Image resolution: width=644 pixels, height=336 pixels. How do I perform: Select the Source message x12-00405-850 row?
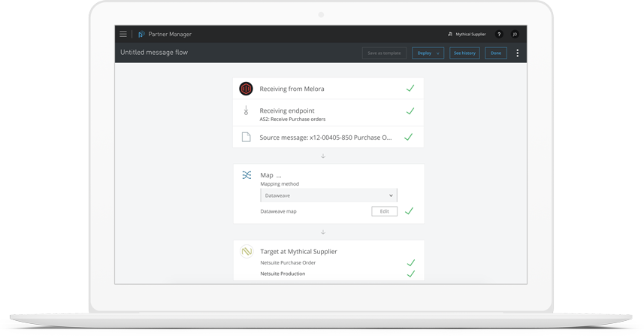[328, 137]
